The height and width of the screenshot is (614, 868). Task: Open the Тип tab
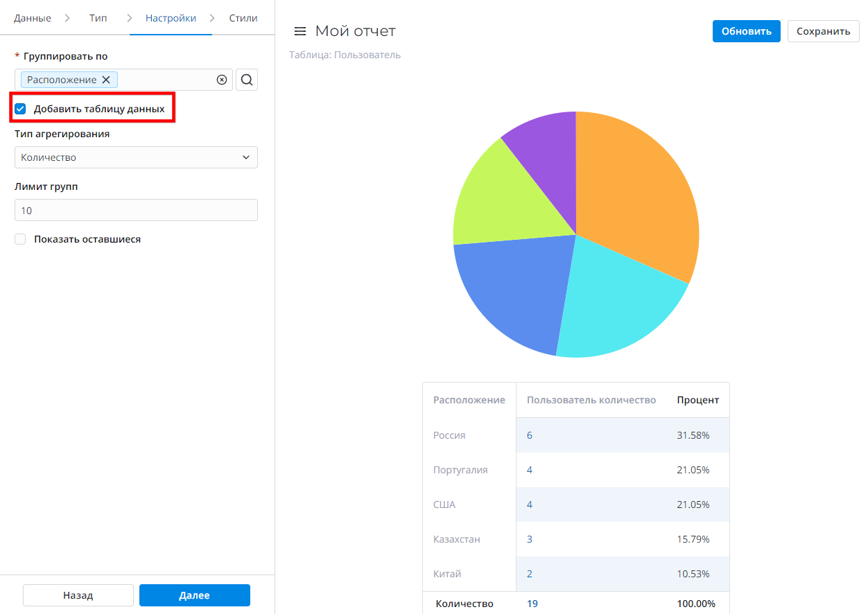tap(98, 18)
